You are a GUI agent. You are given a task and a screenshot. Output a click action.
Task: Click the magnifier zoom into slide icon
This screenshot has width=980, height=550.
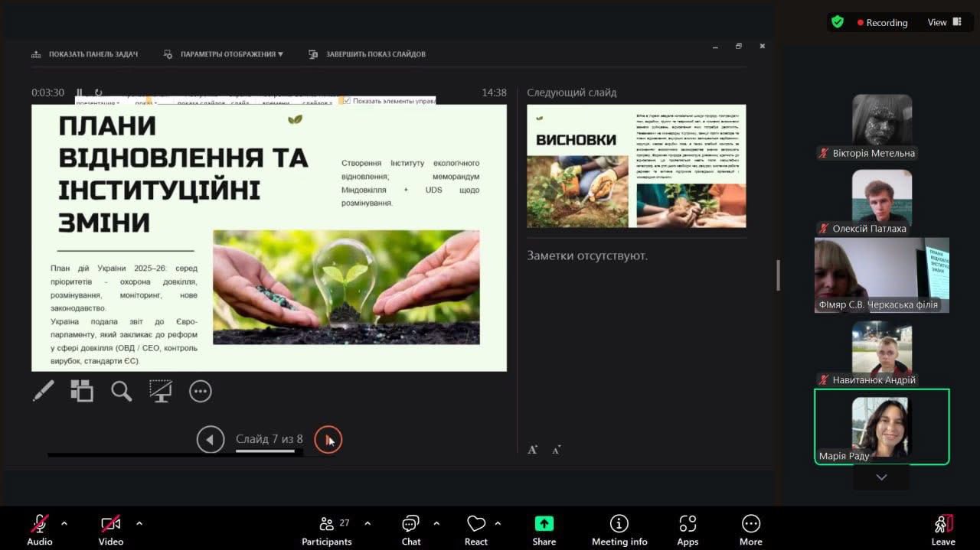click(121, 391)
